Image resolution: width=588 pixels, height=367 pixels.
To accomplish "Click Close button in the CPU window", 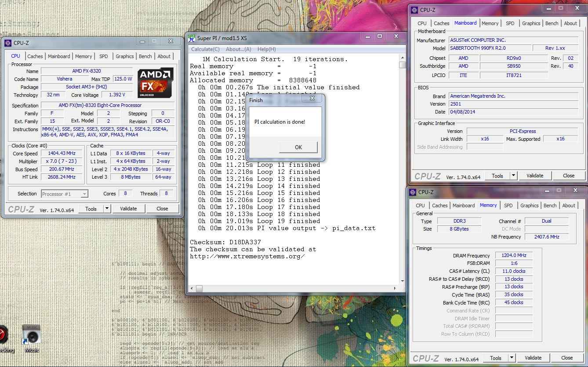I will click(162, 209).
